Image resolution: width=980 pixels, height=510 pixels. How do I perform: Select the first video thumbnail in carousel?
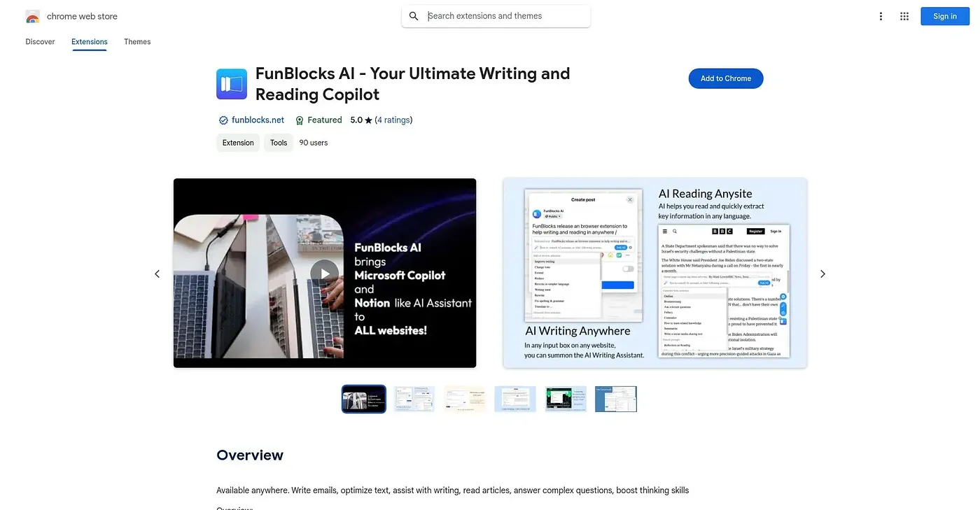(364, 399)
